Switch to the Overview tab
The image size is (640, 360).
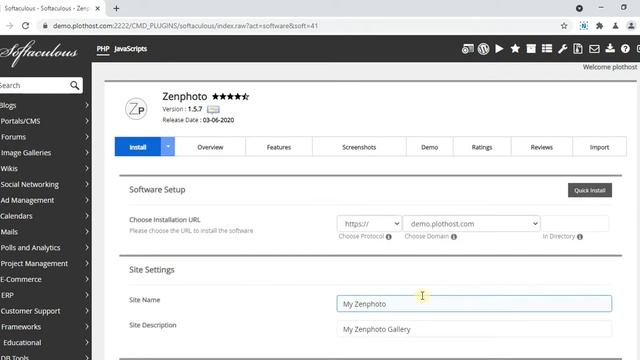(x=210, y=147)
